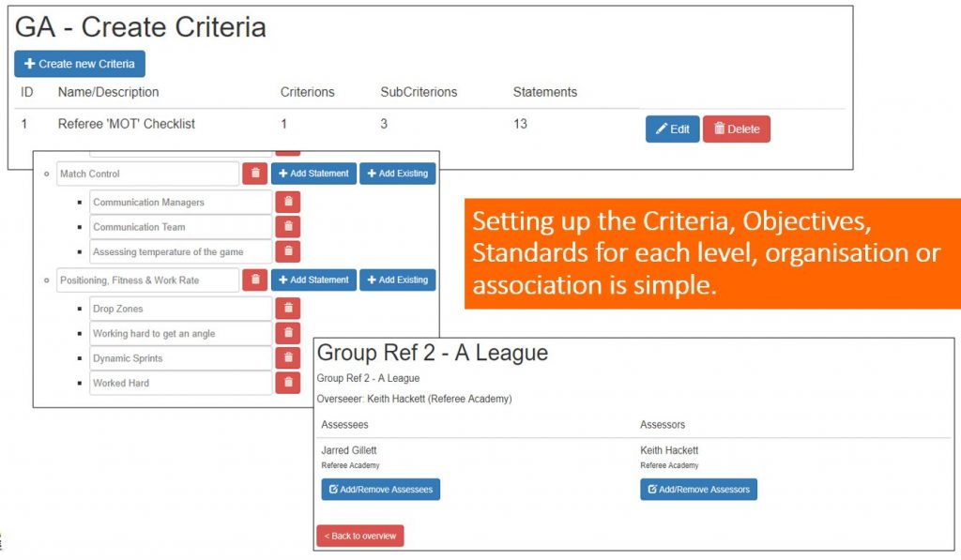The width and height of the screenshot is (961, 560).
Task: Delete the Drop Zones statement
Action: tap(287, 309)
